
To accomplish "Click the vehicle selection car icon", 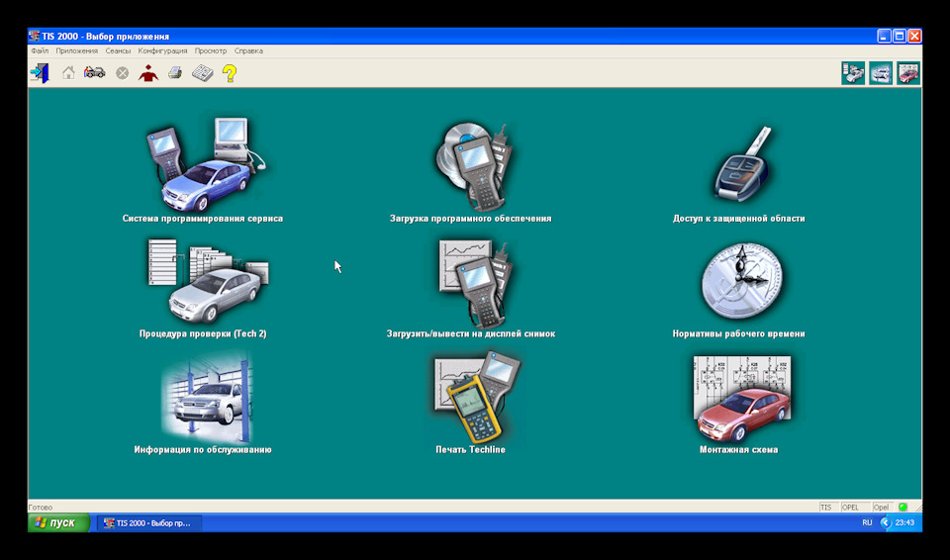I will click(x=95, y=73).
